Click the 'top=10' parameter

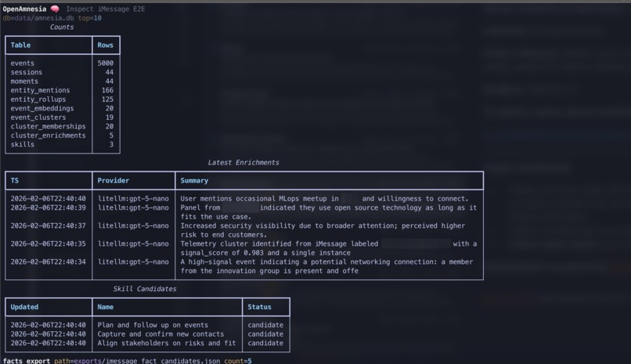(90, 18)
